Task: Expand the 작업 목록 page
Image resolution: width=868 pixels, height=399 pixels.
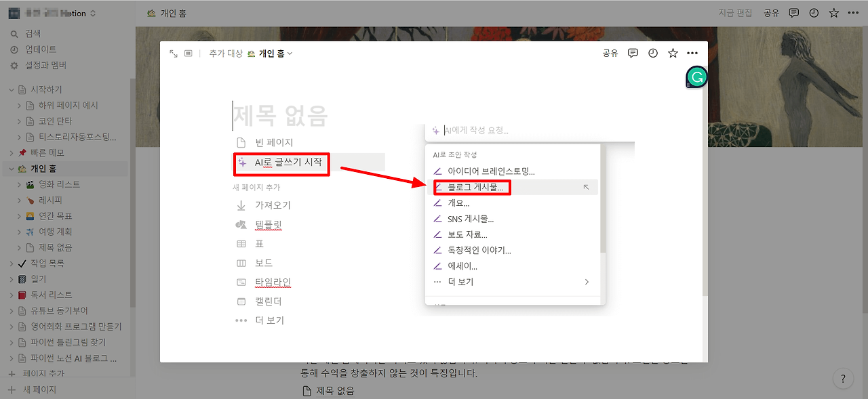Action: (x=12, y=264)
